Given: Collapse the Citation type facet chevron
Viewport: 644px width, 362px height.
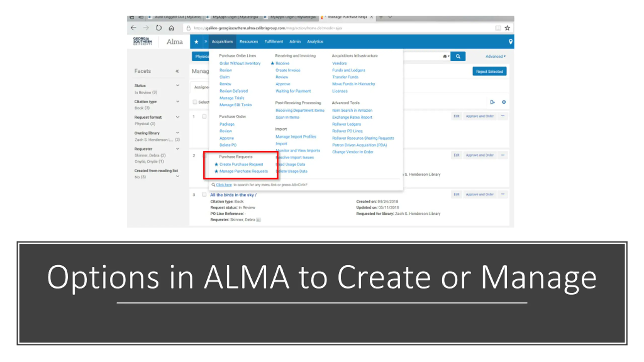Looking at the screenshot, I should [x=177, y=101].
